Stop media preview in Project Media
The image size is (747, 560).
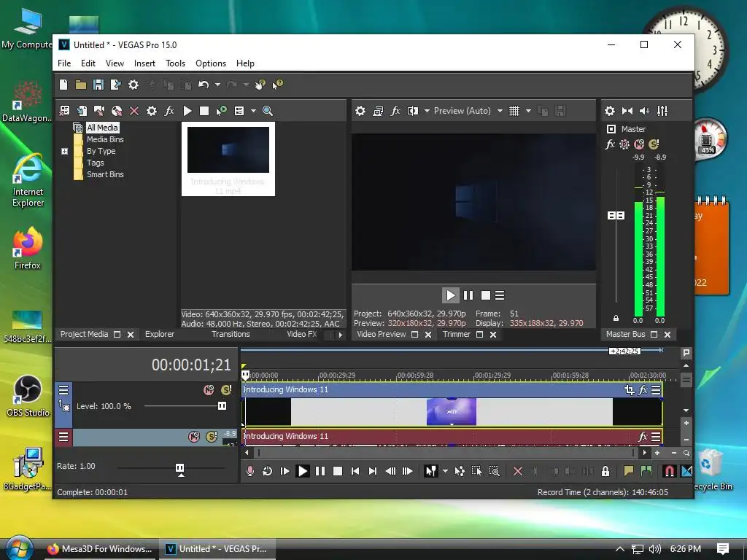point(204,111)
